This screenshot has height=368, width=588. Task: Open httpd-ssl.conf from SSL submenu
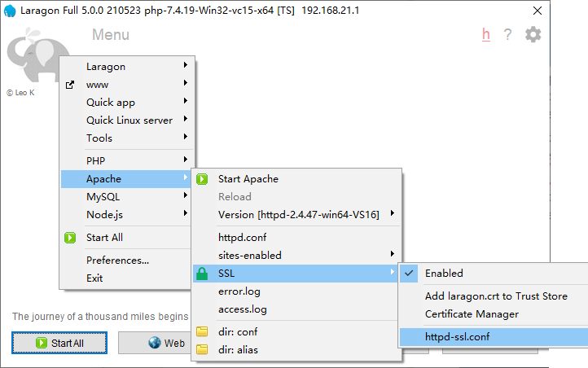tap(494, 337)
